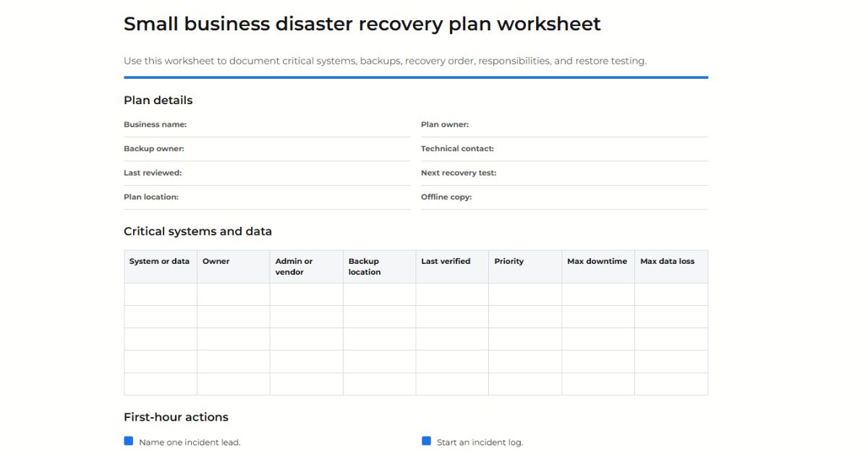Viewport: 868px width, 454px height.
Task: Click the Business name input line
Action: pyautogui.click(x=267, y=125)
